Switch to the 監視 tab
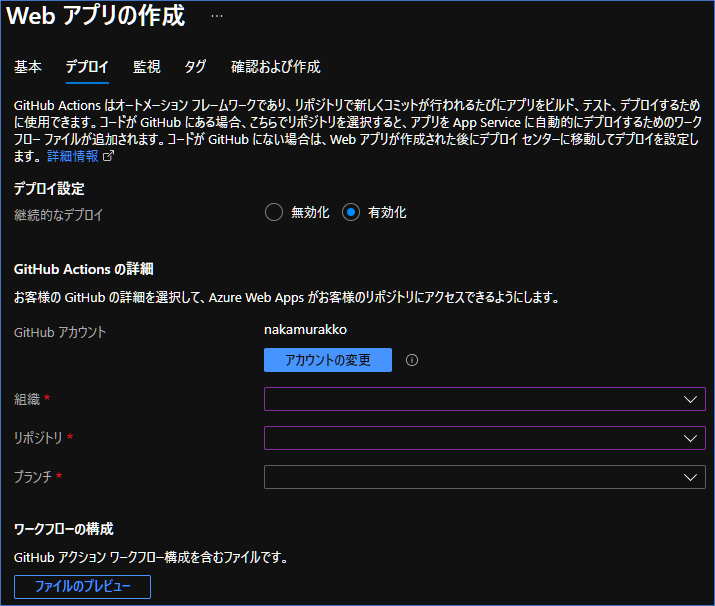Image resolution: width=715 pixels, height=606 pixels. [147, 67]
